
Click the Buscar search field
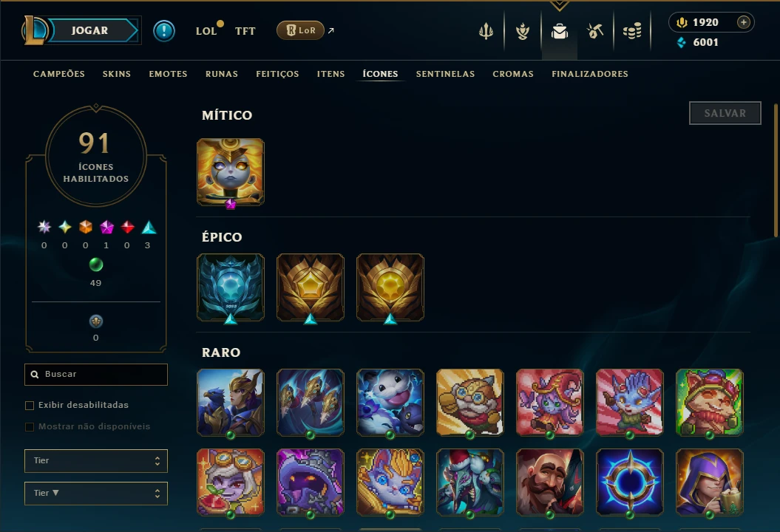pos(96,375)
